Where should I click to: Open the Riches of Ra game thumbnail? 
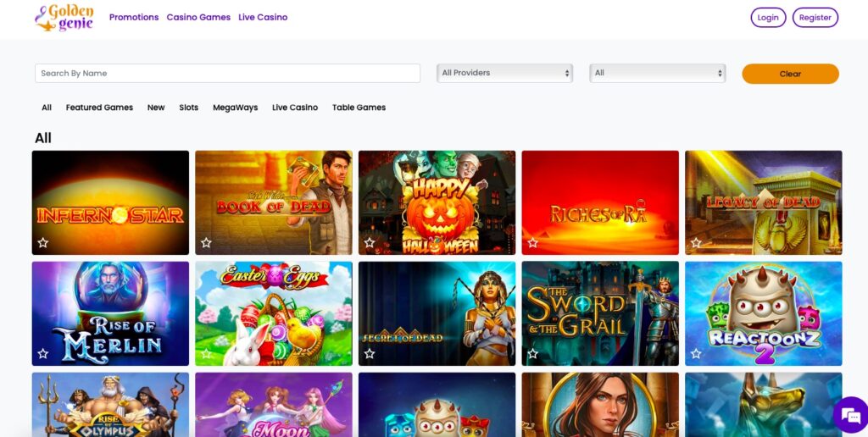click(600, 202)
